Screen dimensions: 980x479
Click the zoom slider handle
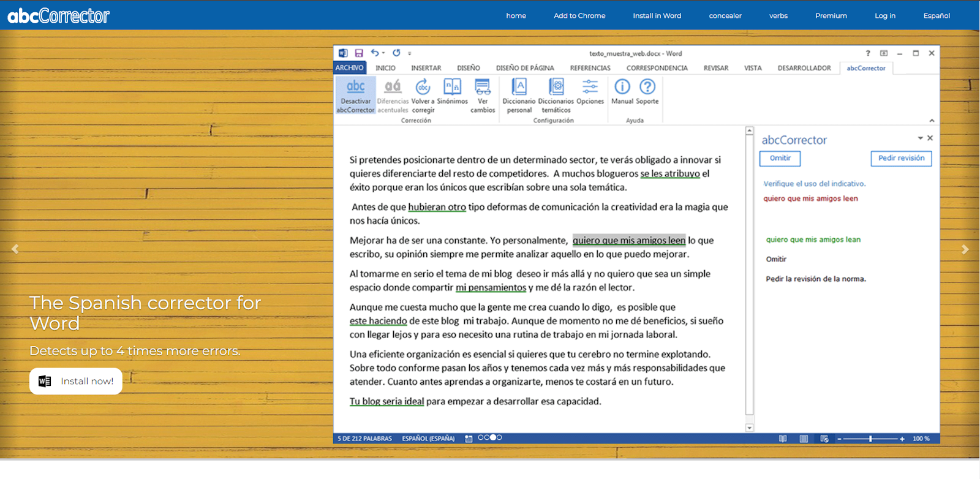pyautogui.click(x=870, y=439)
